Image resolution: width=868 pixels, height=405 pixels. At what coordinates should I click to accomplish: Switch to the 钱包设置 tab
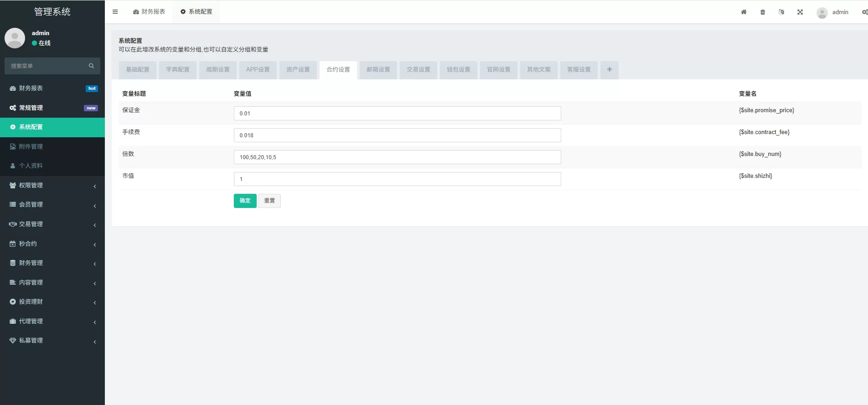pyautogui.click(x=458, y=70)
